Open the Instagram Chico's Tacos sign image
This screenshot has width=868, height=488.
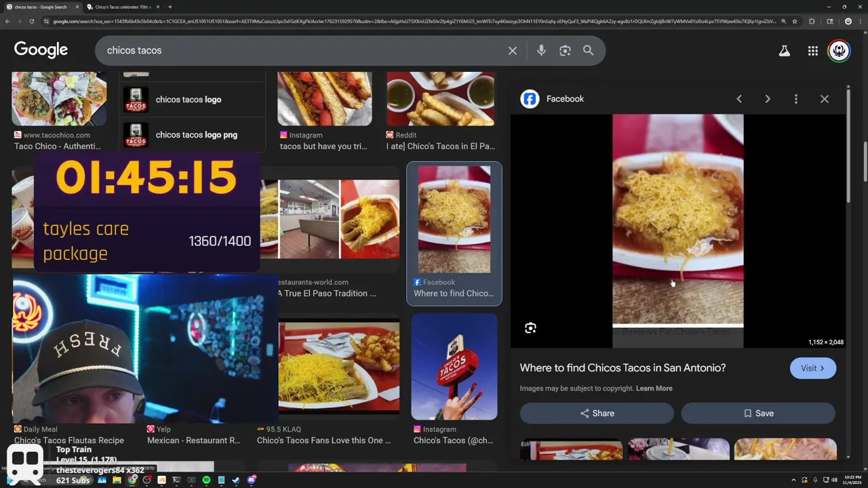point(454,367)
